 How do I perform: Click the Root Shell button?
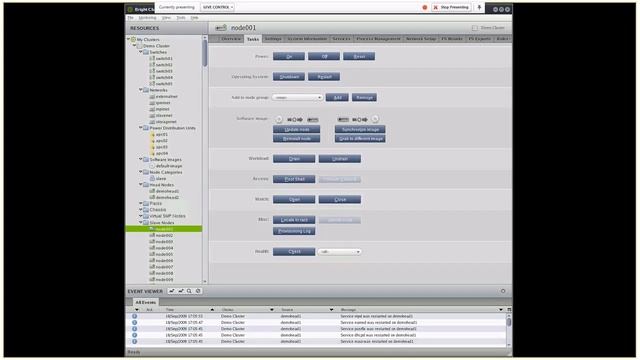(x=294, y=179)
